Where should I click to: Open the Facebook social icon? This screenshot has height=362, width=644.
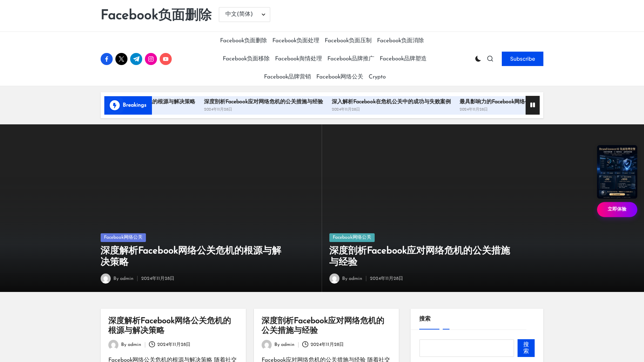(x=107, y=59)
